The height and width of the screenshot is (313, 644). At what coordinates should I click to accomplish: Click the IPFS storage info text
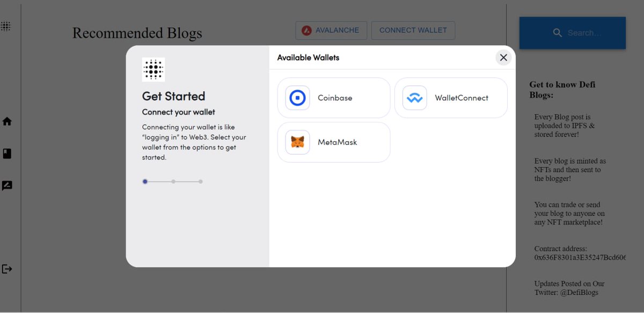click(x=565, y=126)
